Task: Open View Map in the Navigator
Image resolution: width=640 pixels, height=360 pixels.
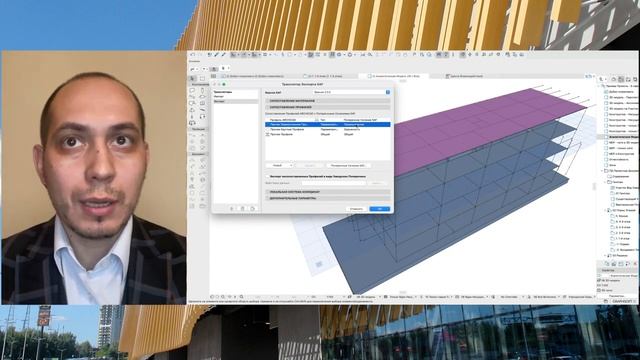Action: 621,79
